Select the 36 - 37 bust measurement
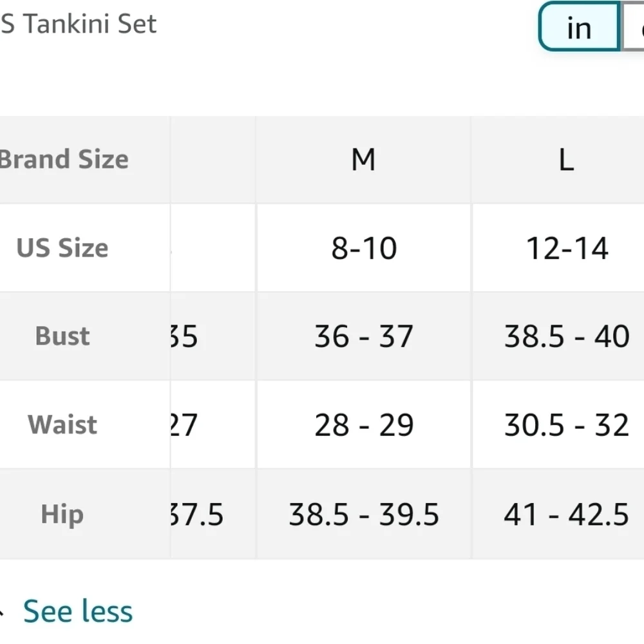Viewport: 644px width, 644px height. coord(364,336)
